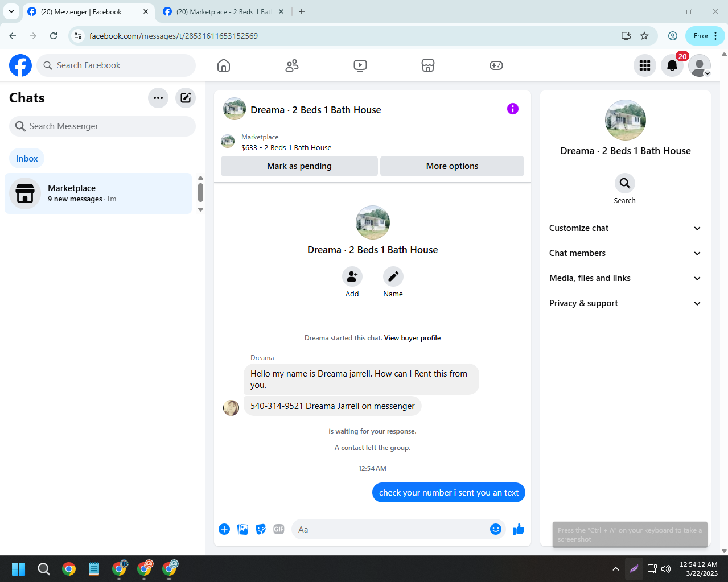Open taskbar volume control

click(x=666, y=568)
